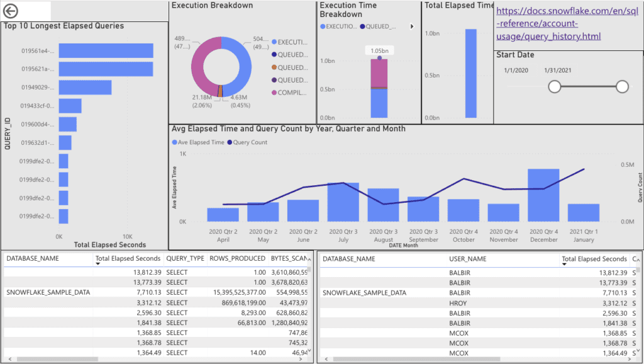Show next legend items in Execution Time Breakdown
This screenshot has width=644, height=364.
[x=412, y=26]
